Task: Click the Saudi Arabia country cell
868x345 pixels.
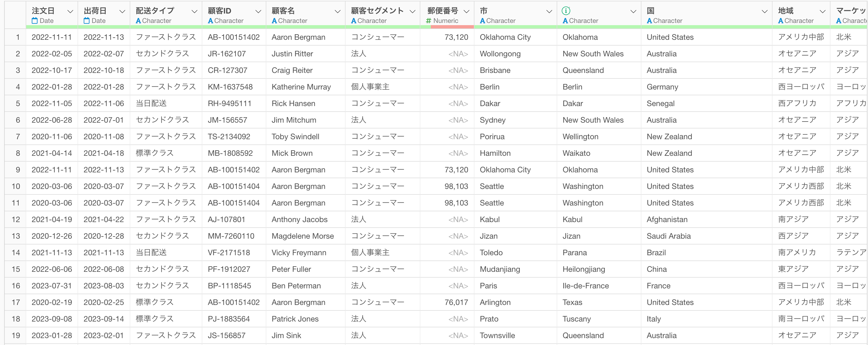Action: [x=668, y=236]
